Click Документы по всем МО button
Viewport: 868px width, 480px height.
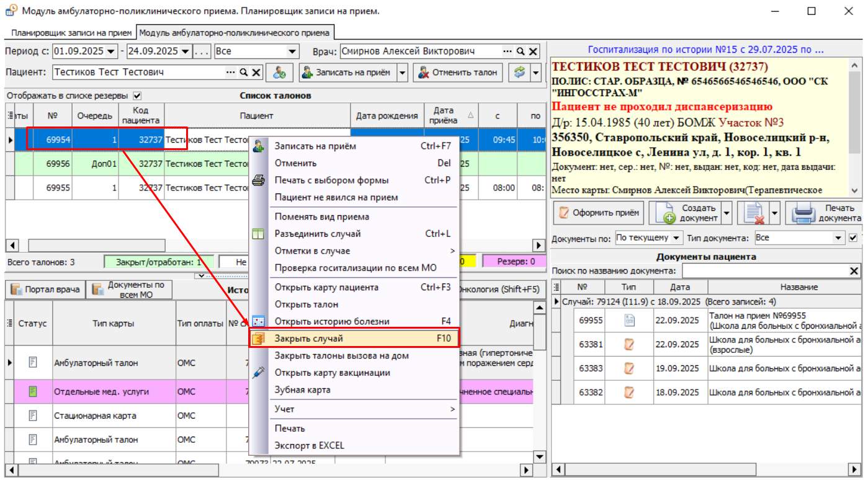[x=129, y=289]
